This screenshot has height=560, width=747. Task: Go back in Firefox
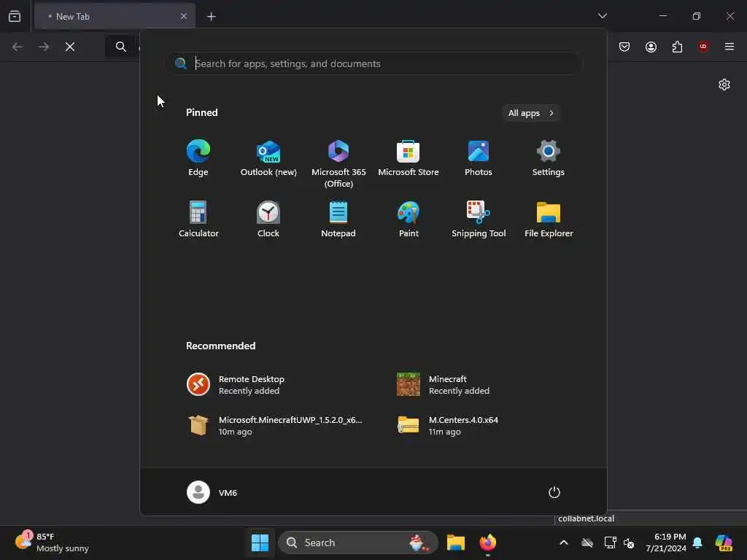tap(18, 47)
